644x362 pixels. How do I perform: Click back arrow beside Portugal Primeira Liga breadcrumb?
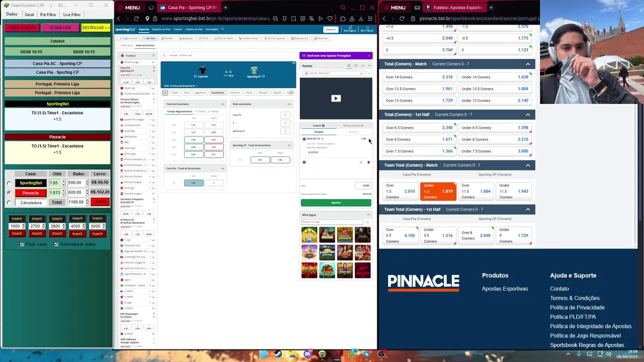[164, 55]
